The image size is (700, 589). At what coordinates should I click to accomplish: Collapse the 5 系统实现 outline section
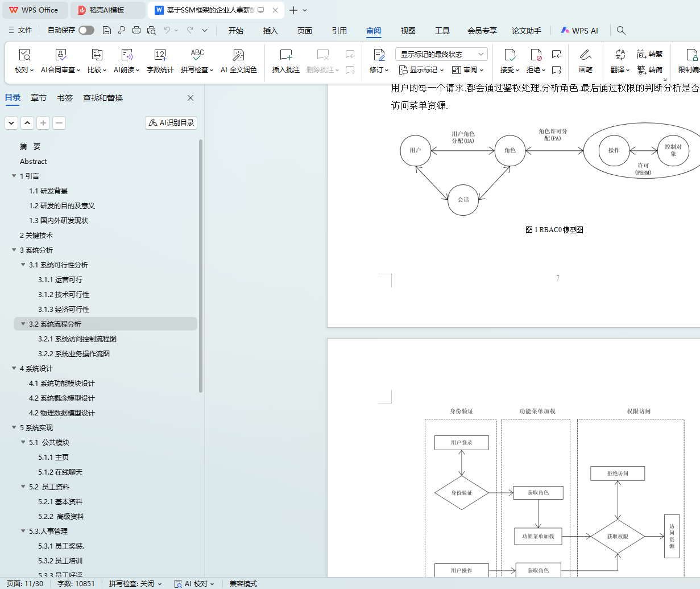pyautogui.click(x=14, y=428)
